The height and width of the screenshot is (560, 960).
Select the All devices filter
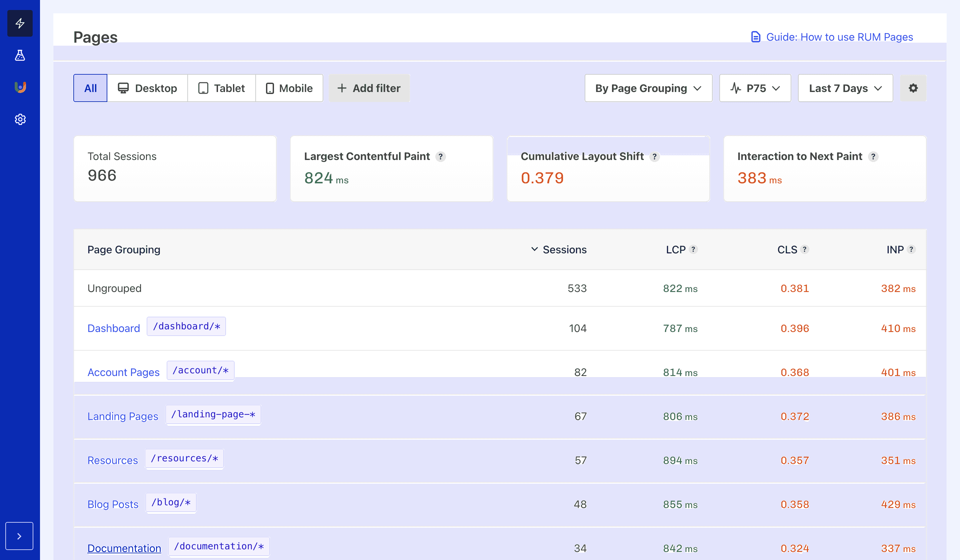90,88
